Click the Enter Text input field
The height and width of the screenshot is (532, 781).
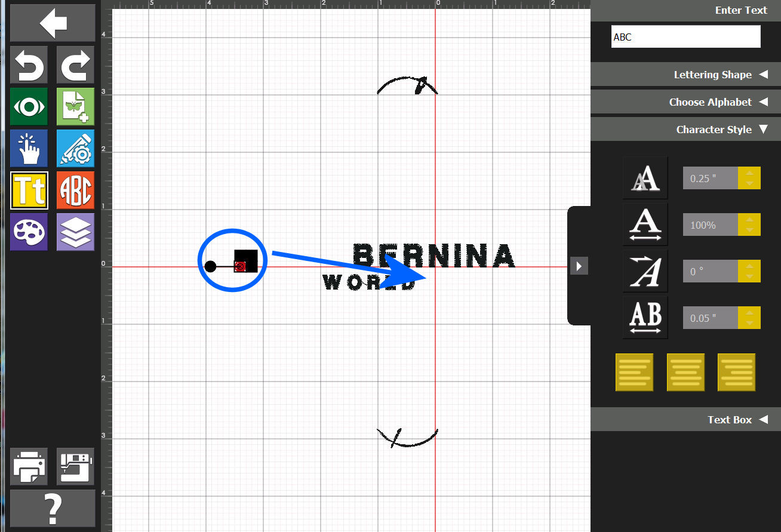pyautogui.click(x=686, y=36)
